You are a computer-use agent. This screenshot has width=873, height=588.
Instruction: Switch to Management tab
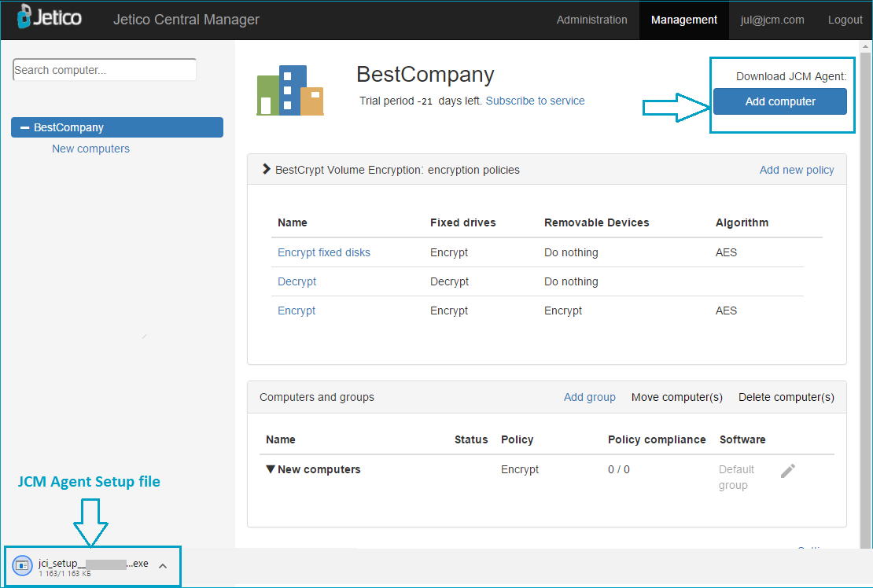click(x=683, y=20)
